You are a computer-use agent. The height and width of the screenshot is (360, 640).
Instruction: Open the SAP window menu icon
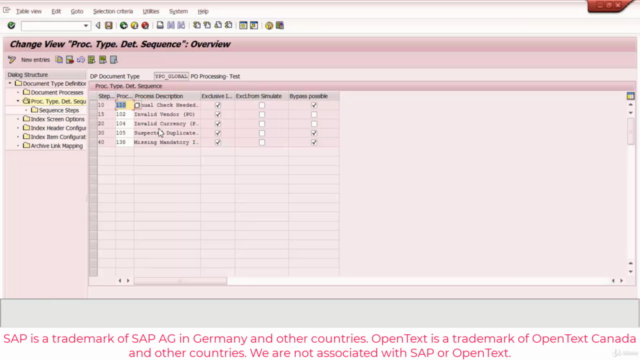coord(6,11)
